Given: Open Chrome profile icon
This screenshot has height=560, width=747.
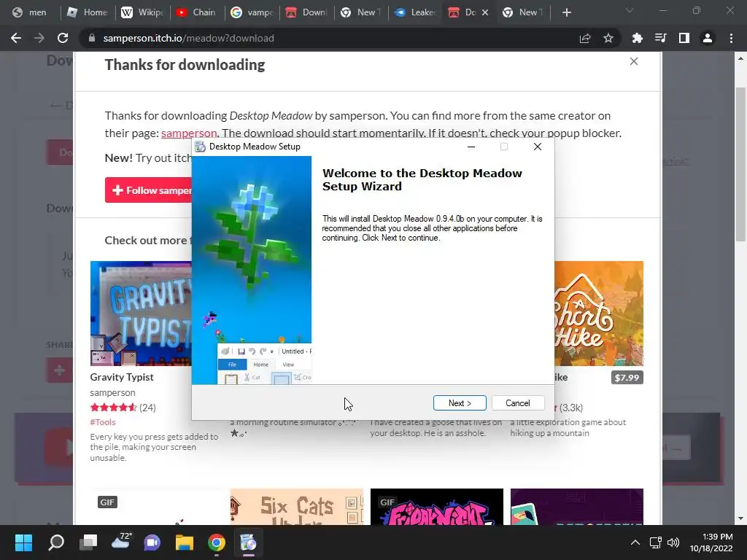Looking at the screenshot, I should tap(707, 38).
